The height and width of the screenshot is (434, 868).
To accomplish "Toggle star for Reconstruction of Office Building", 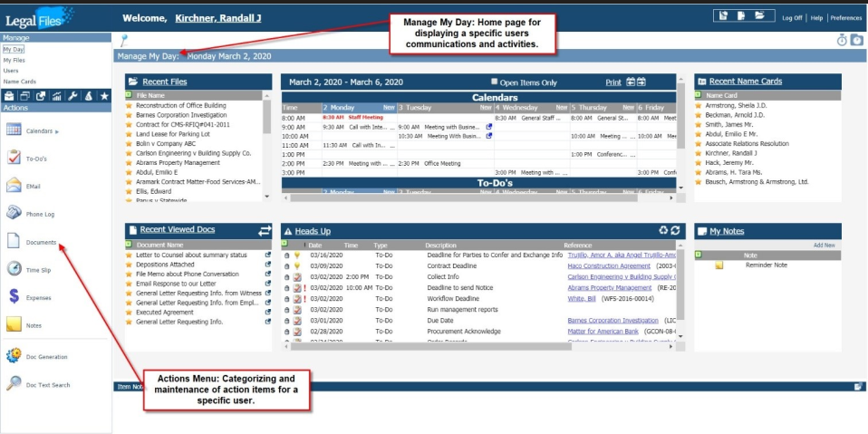I will click(129, 105).
